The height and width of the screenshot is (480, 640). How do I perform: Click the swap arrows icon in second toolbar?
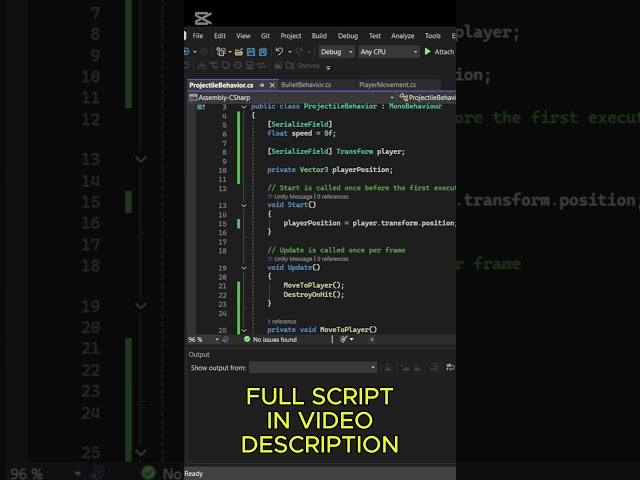262,65
